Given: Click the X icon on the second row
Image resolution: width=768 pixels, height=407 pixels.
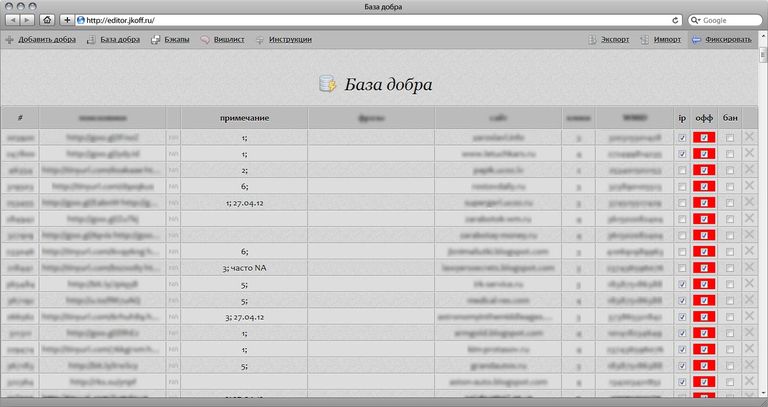Looking at the screenshot, I should tap(750, 153).
